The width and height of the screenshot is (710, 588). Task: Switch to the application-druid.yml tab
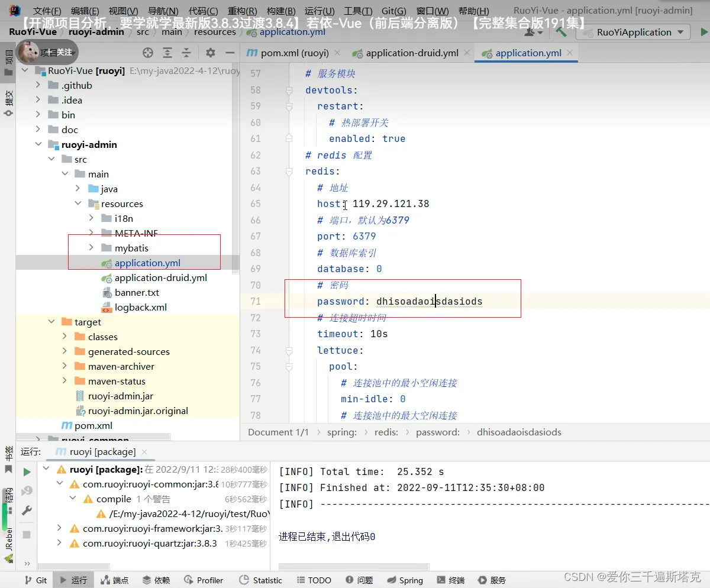[x=411, y=53]
